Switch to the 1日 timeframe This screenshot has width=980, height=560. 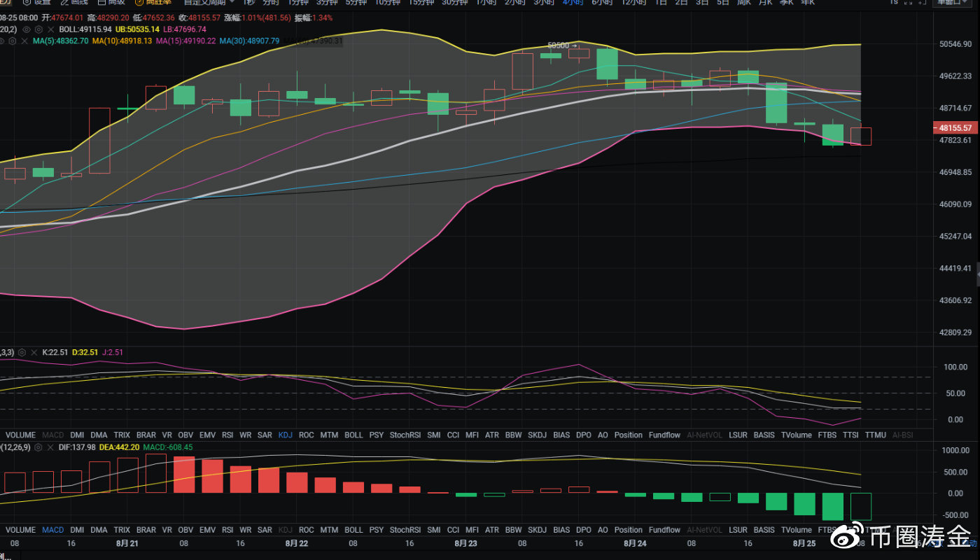[660, 2]
